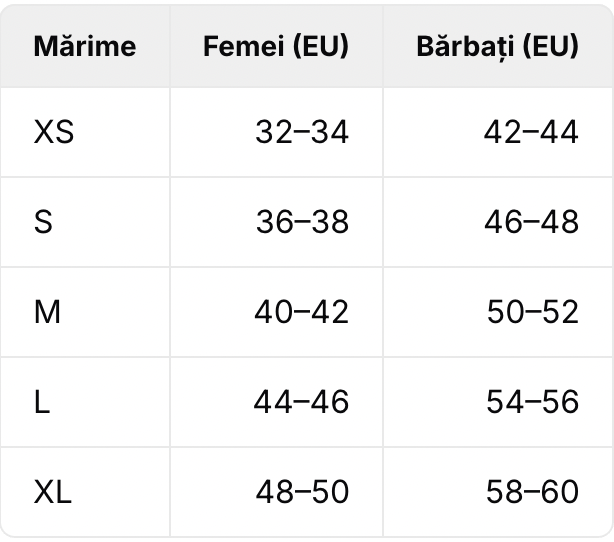The image size is (614, 542).
Task: Click the 48–50 women's size cell
Action: 276,492
